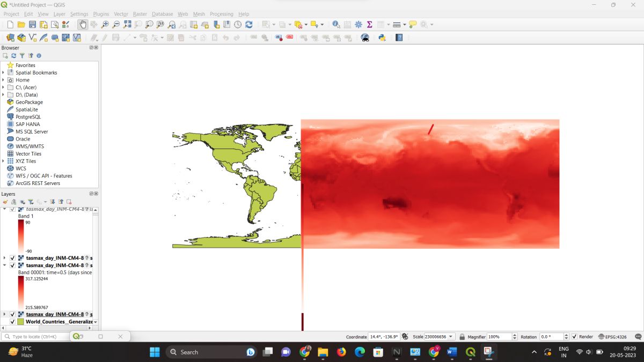Open the Project menu

pos(11,14)
